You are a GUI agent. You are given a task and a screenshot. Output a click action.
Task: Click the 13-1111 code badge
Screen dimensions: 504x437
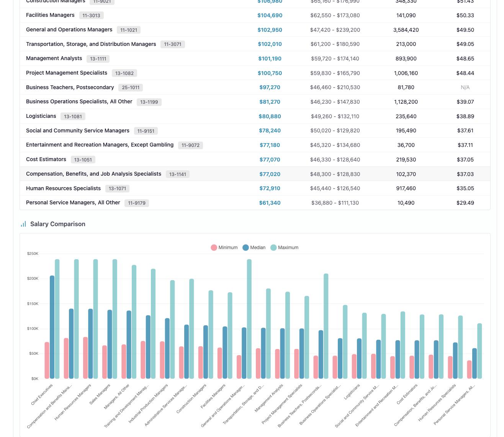[x=98, y=59]
